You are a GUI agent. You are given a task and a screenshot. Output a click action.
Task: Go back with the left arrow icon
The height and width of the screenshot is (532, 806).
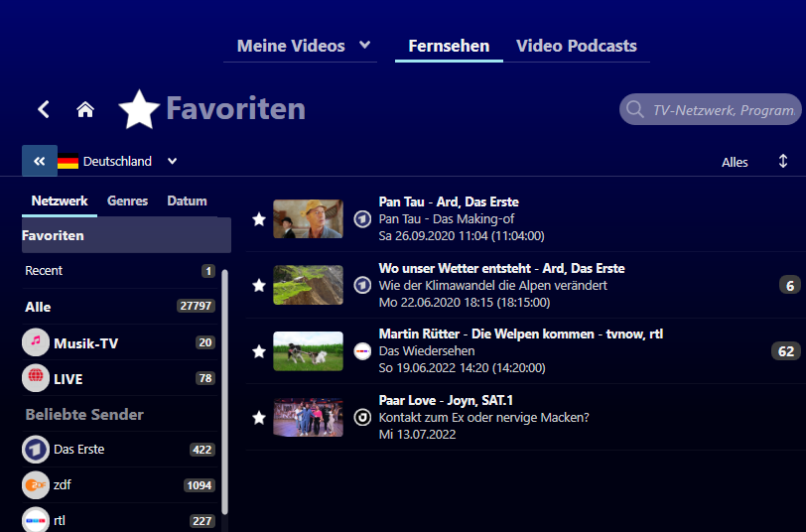coord(44,109)
